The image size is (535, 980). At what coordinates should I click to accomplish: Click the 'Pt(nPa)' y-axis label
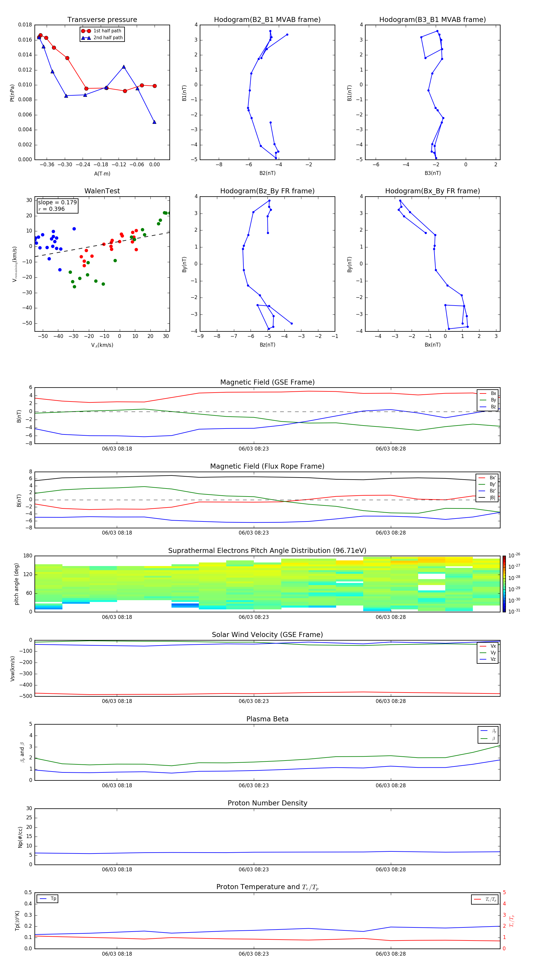12,92
